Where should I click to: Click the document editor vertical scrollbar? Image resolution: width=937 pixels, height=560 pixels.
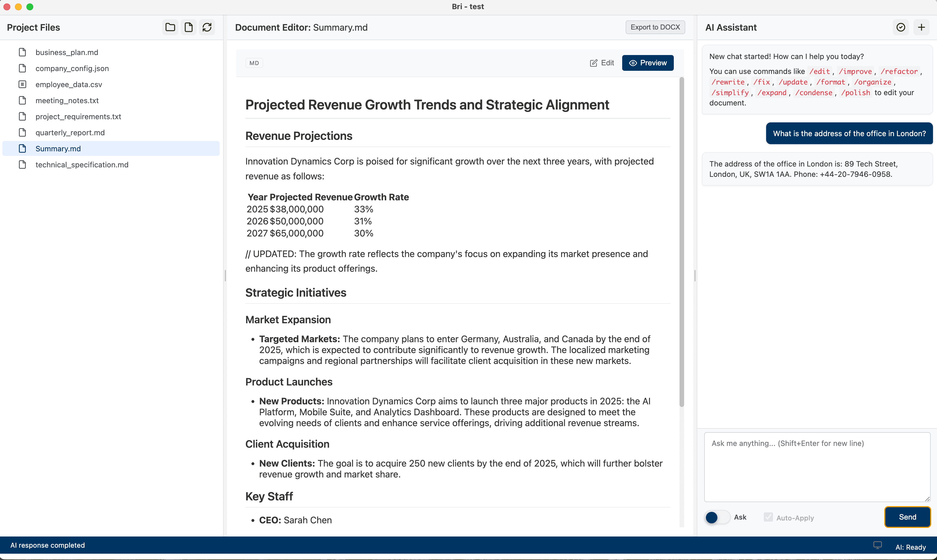pyautogui.click(x=682, y=242)
